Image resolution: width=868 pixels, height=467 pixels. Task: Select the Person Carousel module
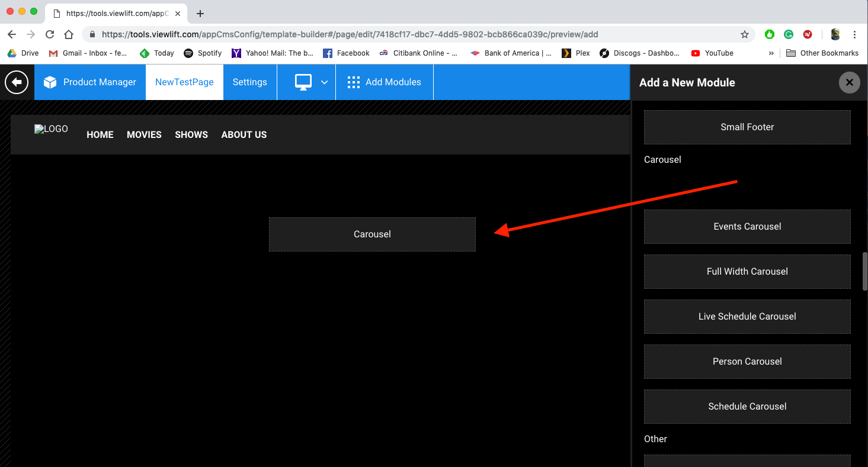click(x=747, y=362)
